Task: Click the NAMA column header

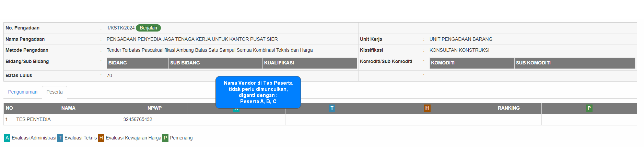Action: pyautogui.click(x=68, y=108)
